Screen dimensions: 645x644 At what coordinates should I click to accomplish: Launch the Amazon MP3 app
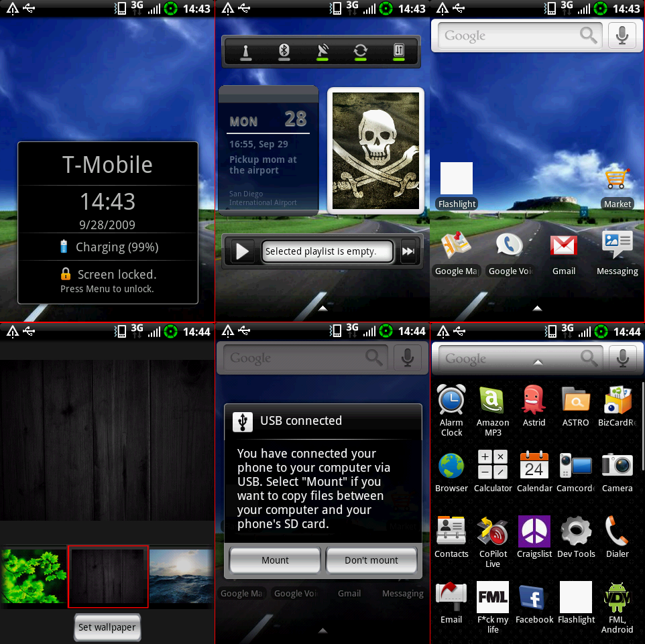pyautogui.click(x=493, y=409)
